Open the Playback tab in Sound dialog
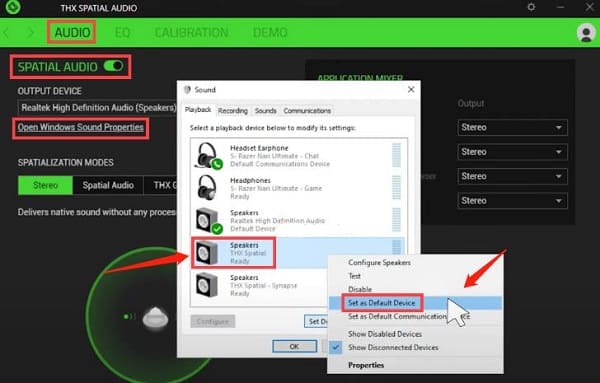The height and width of the screenshot is (383, 600). (x=198, y=110)
